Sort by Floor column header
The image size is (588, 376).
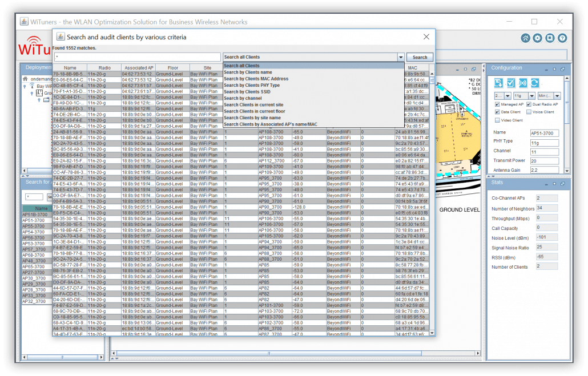click(x=173, y=68)
